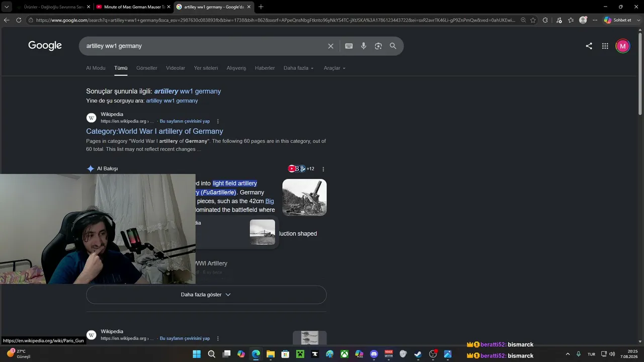Viewport: 644px width, 362px height.
Task: Open the browser tab search dropdown
Action: [7, 7]
